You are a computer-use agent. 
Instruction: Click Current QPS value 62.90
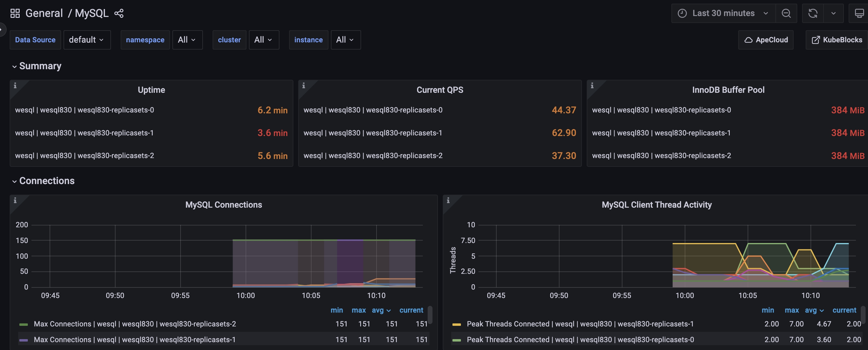[564, 133]
